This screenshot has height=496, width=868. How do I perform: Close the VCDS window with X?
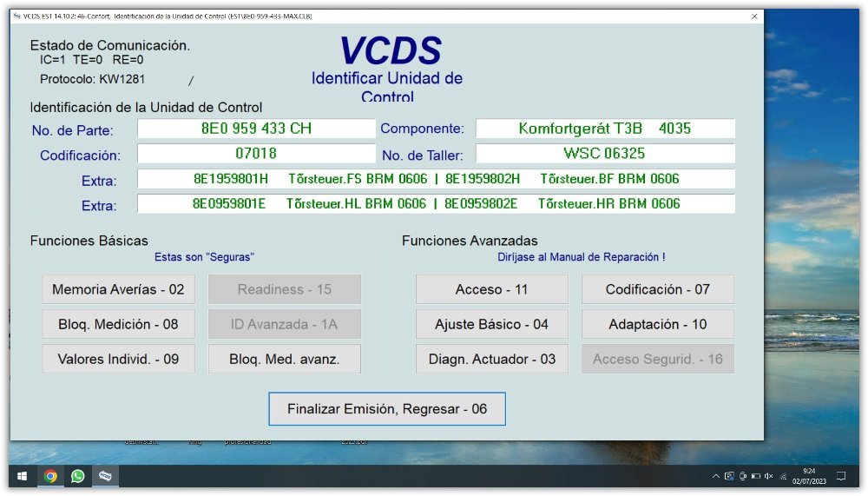click(x=754, y=17)
